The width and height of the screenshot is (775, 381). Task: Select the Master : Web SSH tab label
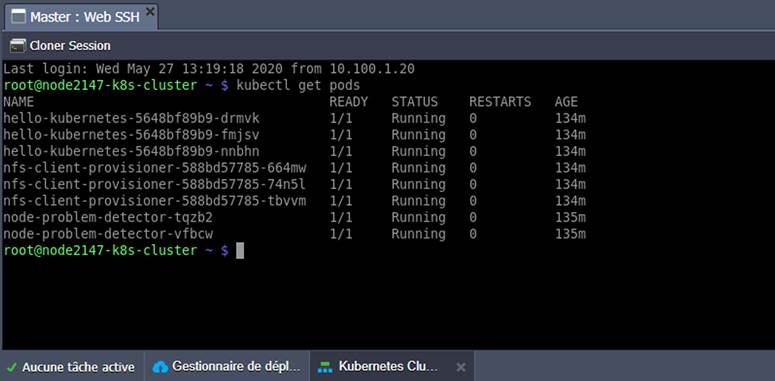tap(85, 17)
